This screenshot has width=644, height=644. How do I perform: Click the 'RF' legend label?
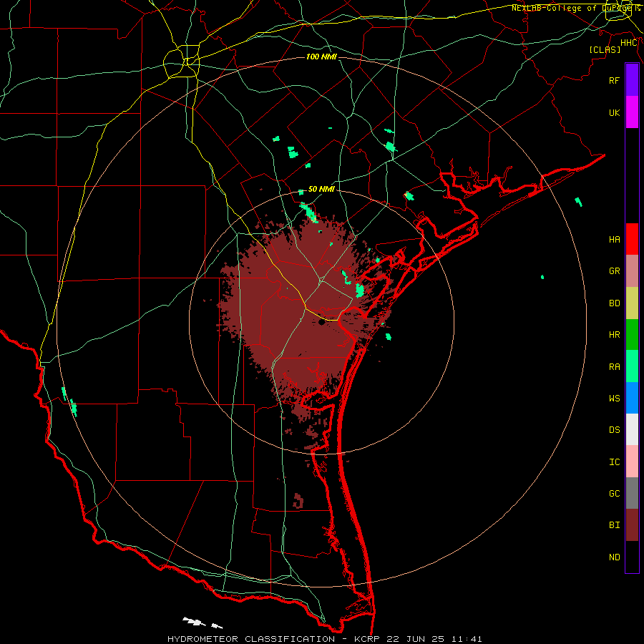(x=614, y=80)
